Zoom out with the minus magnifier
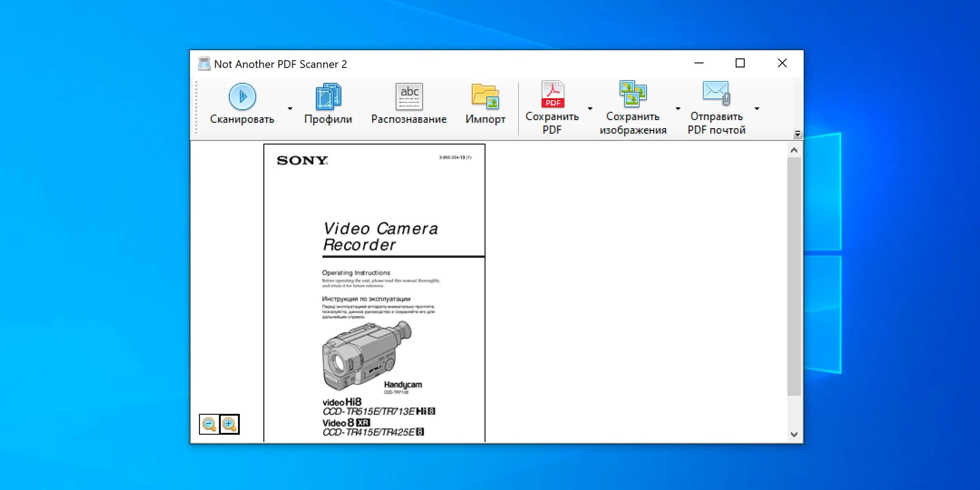This screenshot has height=490, width=980. pyautogui.click(x=209, y=424)
